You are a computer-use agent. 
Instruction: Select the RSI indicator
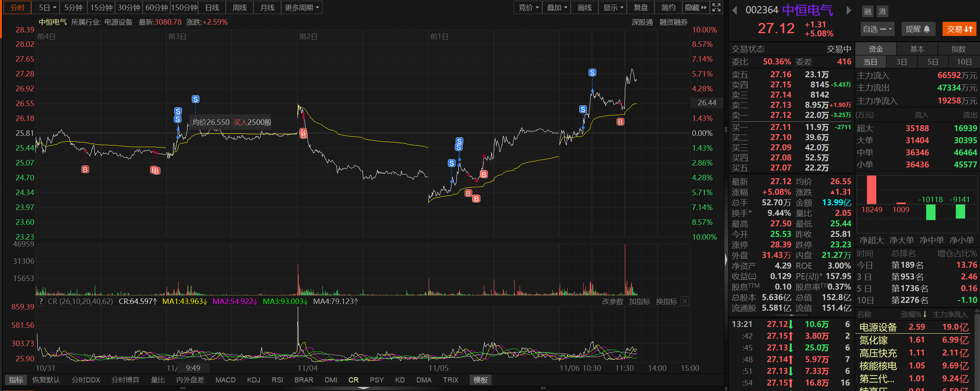[x=278, y=380]
